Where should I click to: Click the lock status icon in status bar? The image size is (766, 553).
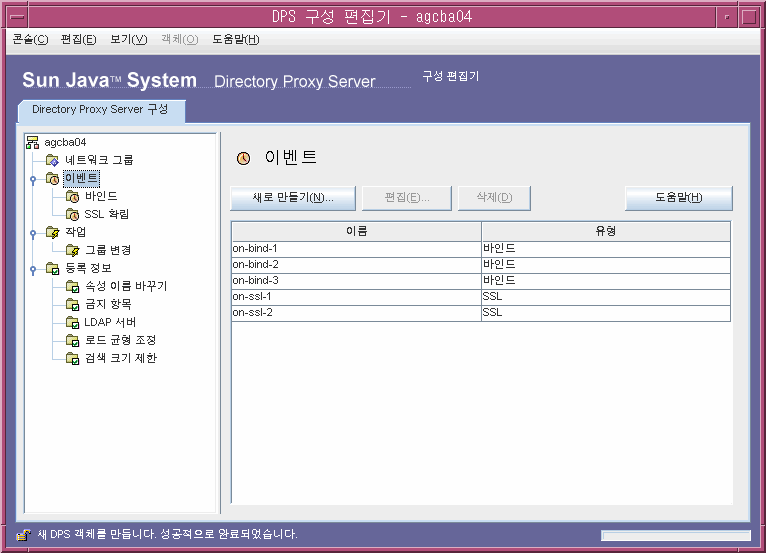[23, 535]
